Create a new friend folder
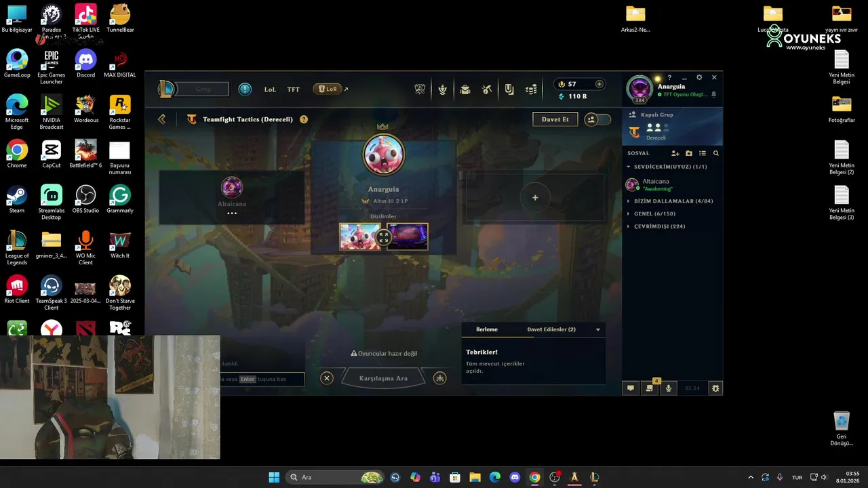This screenshot has height=488, width=868. (x=689, y=153)
